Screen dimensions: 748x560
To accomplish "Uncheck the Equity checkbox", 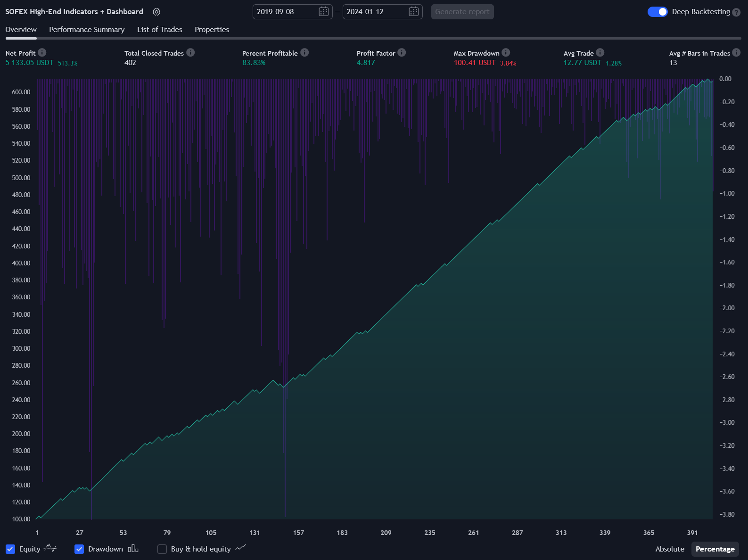I will [10, 549].
